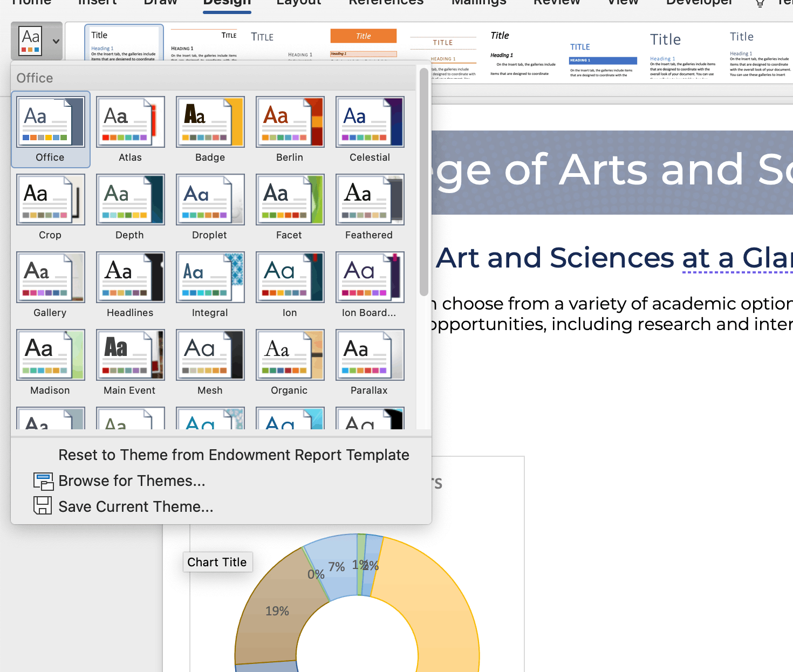
Task: Open the Home ribbon tab
Action: tap(31, 2)
